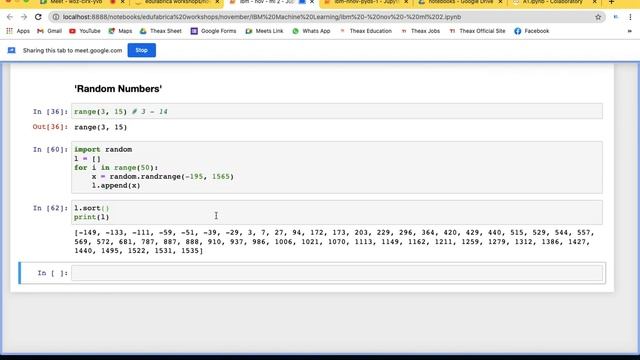Open the Theax Jobs bookmark
The height and width of the screenshot is (360, 640).
420,31
